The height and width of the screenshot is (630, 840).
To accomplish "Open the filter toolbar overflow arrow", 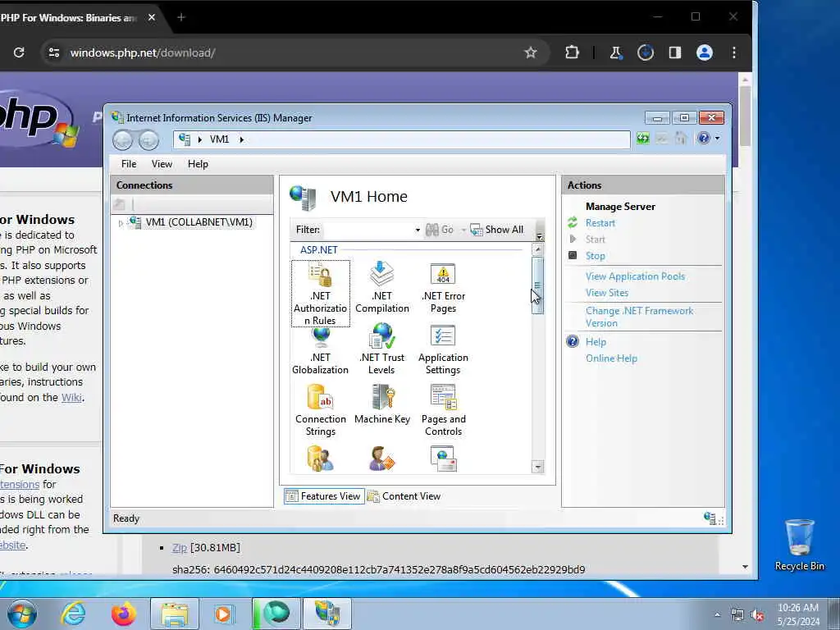I will [x=540, y=235].
